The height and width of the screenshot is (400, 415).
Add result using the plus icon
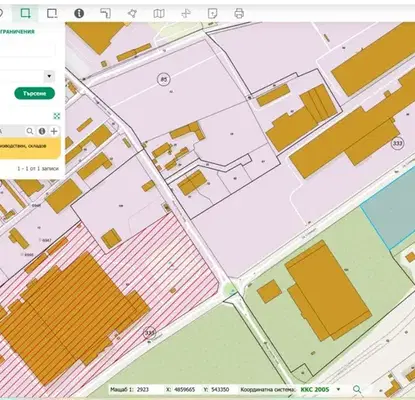click(54, 131)
